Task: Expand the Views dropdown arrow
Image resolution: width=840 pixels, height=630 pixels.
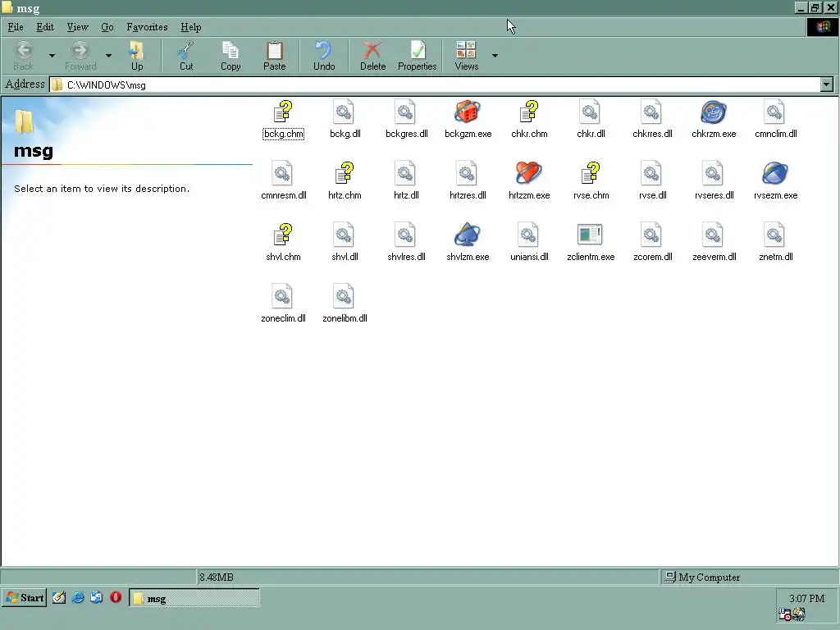Action: [x=495, y=55]
